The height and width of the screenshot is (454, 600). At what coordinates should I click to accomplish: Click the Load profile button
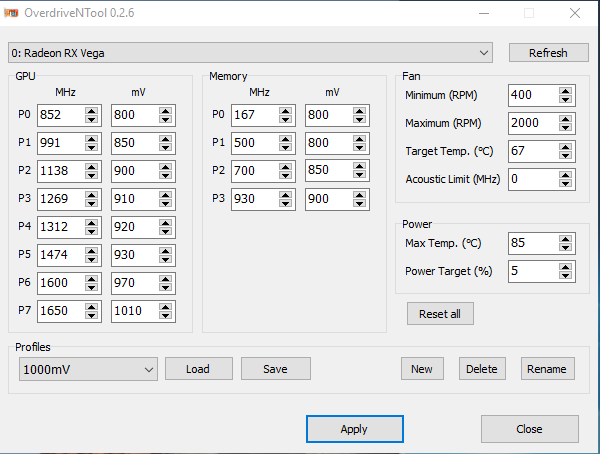(199, 369)
